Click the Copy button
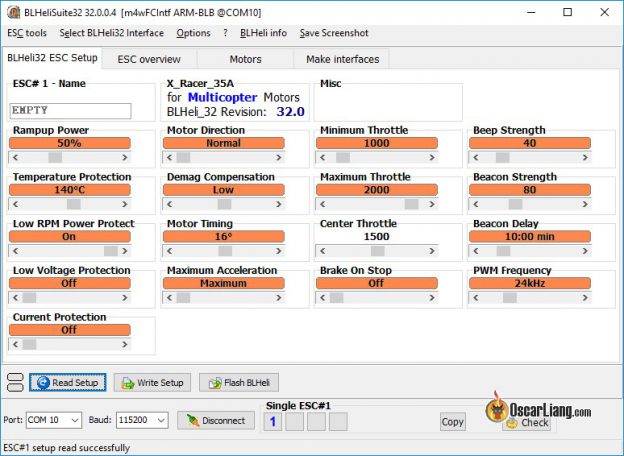 (x=452, y=421)
